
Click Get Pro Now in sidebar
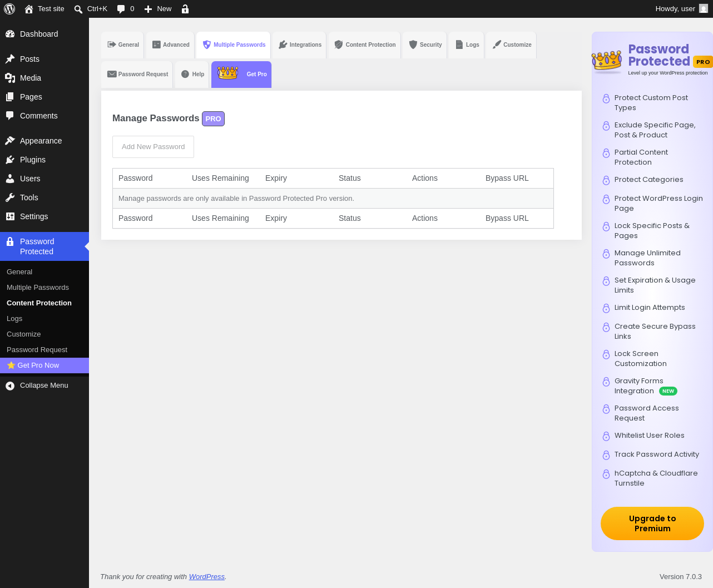pos(44,365)
